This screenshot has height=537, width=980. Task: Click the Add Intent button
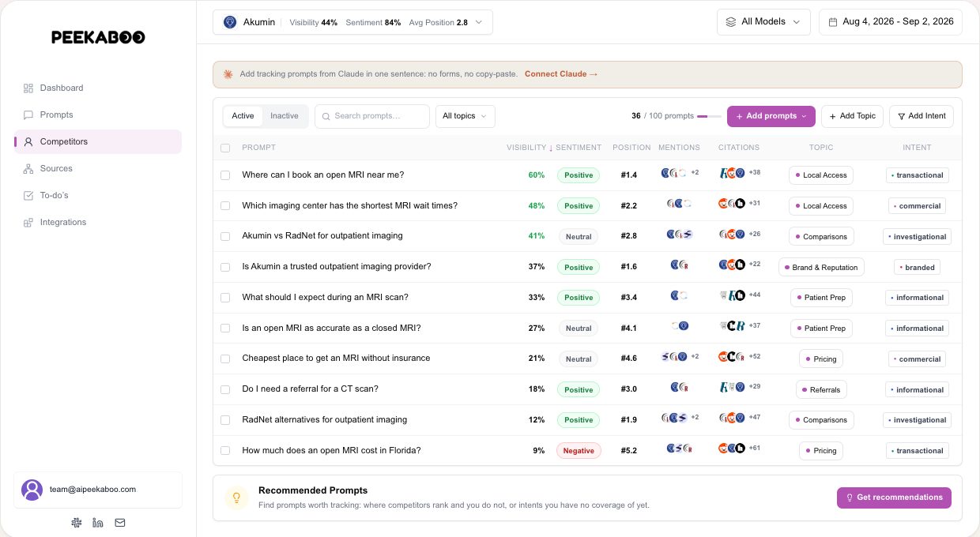click(x=922, y=116)
